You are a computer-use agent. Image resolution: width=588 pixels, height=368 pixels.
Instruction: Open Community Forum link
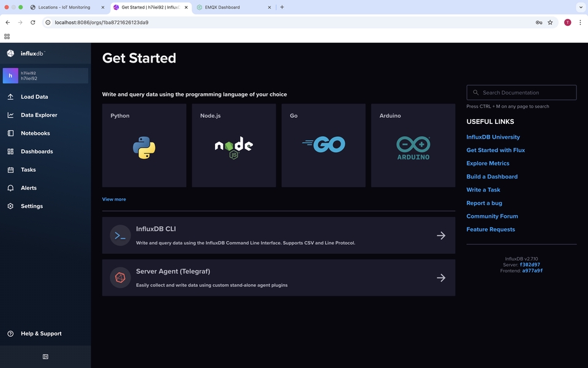(x=492, y=217)
